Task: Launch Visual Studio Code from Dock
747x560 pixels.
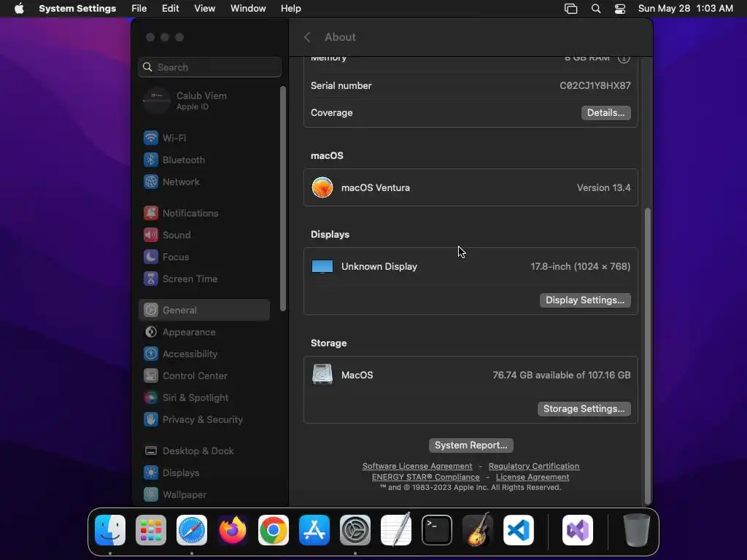Action: point(519,530)
